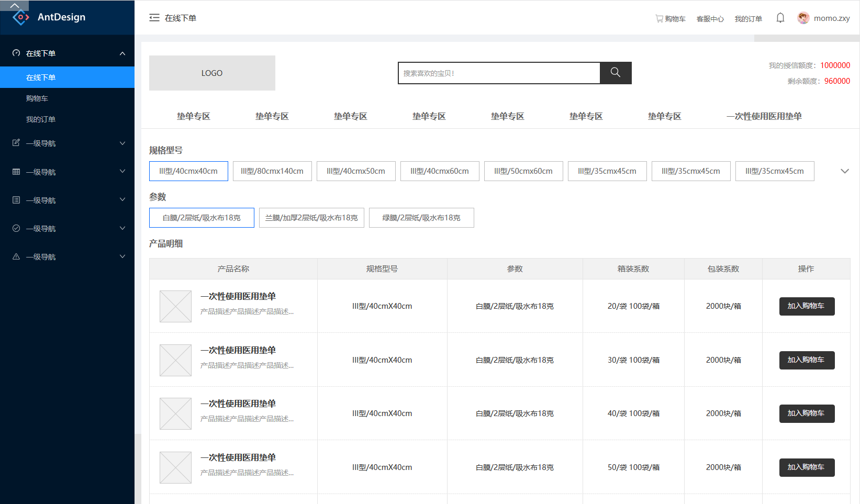Image resolution: width=860 pixels, height=504 pixels.
Task: Click the collapse arrow at top-left corner
Action: point(14,5)
